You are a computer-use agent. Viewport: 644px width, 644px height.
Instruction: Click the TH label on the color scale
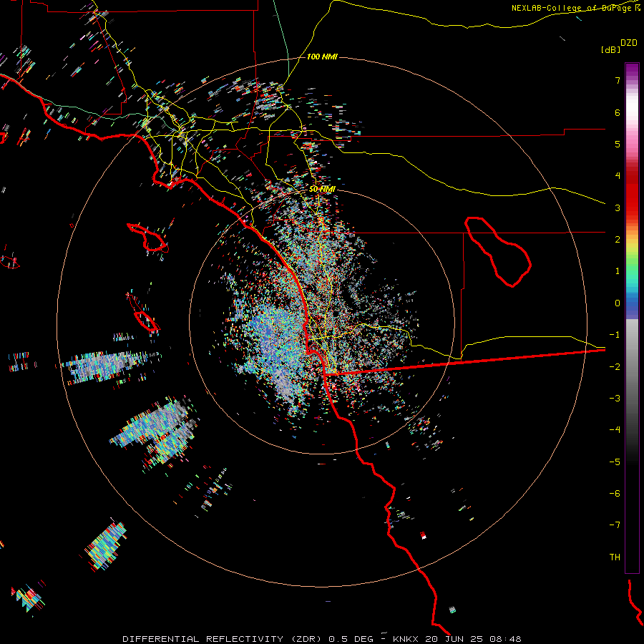(x=615, y=557)
